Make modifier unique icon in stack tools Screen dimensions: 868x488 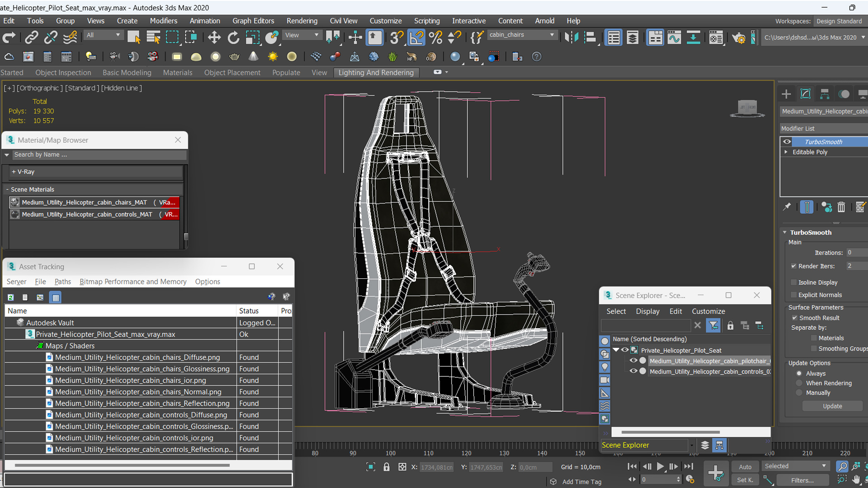pyautogui.click(x=826, y=207)
